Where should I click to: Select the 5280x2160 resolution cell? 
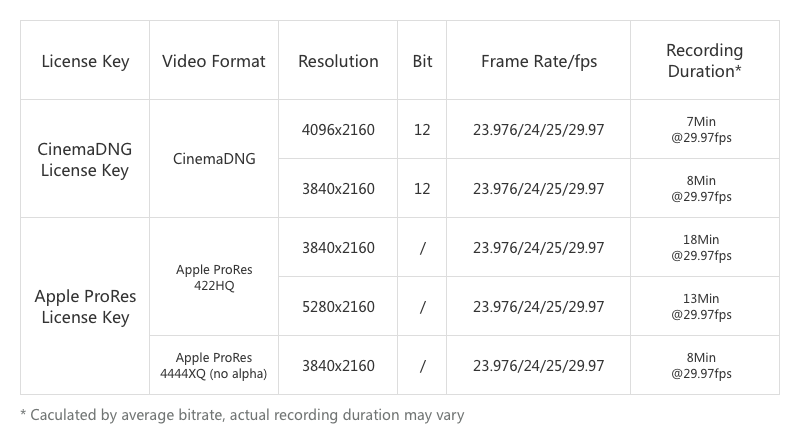tap(338, 307)
